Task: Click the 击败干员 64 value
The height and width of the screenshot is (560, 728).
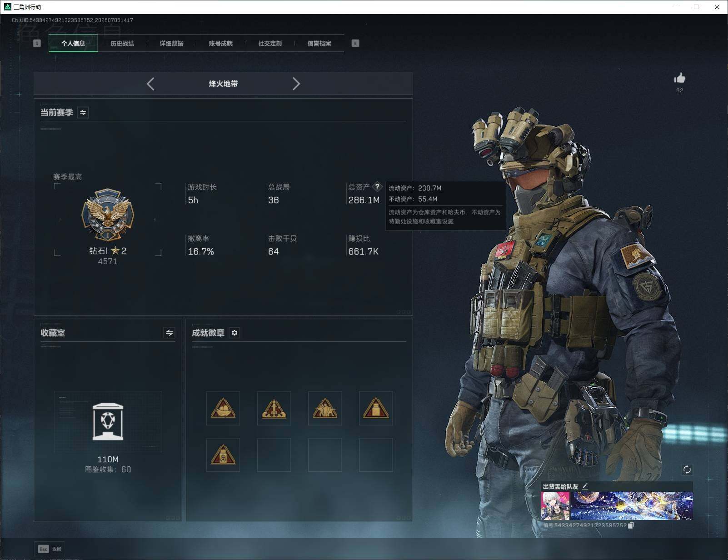Action: (x=274, y=251)
